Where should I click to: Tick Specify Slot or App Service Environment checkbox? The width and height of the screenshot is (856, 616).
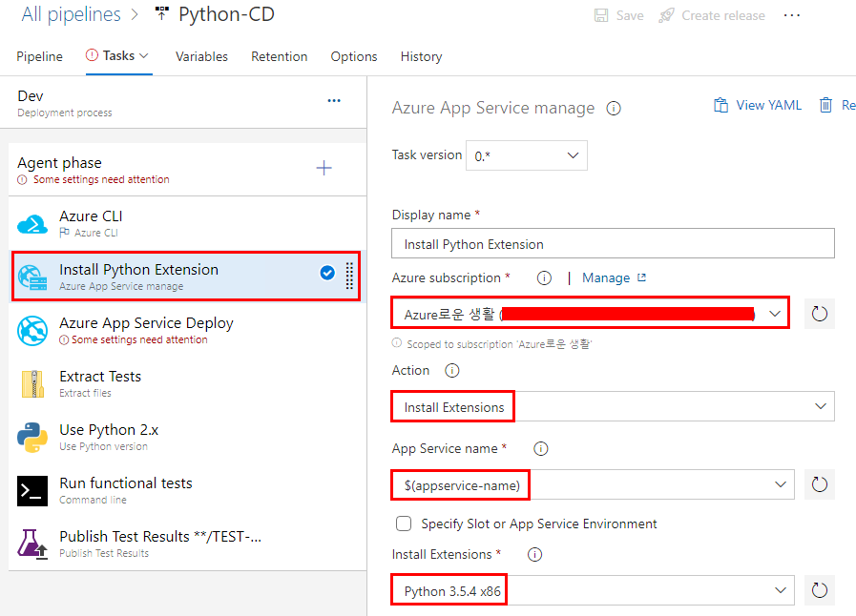pyautogui.click(x=404, y=524)
